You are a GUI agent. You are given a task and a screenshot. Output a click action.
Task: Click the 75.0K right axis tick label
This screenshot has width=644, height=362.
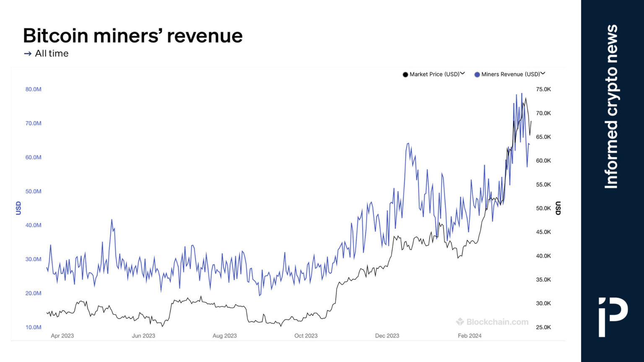point(543,89)
